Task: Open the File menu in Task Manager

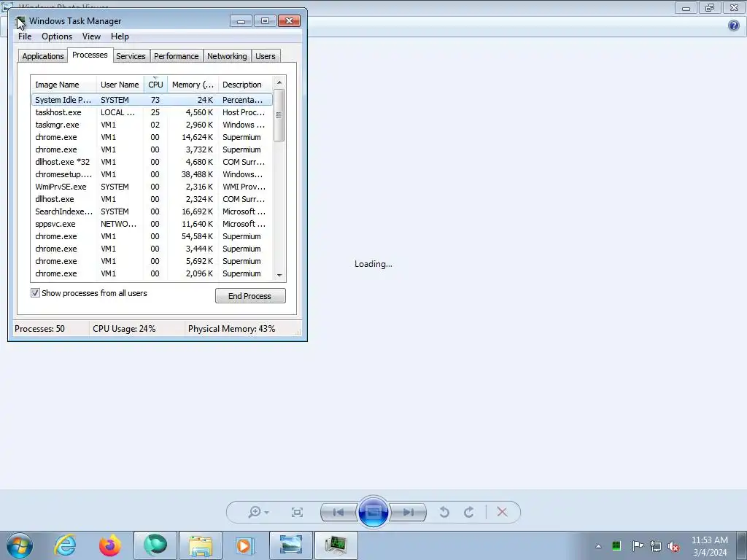Action: (x=25, y=36)
